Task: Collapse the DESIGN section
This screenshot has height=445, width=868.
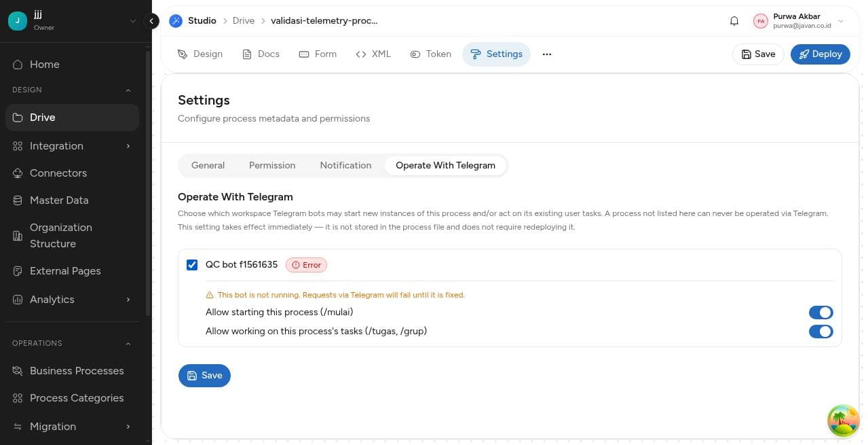Action: point(128,90)
